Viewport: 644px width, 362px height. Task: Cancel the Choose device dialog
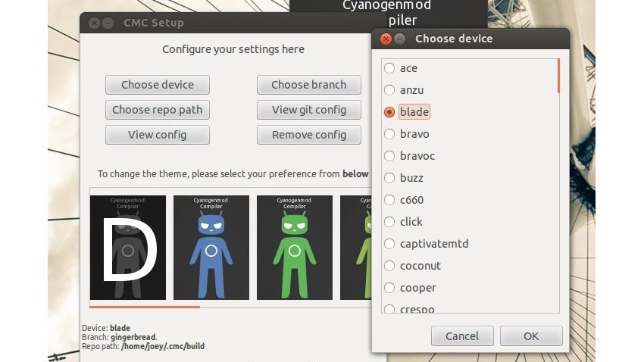point(462,335)
